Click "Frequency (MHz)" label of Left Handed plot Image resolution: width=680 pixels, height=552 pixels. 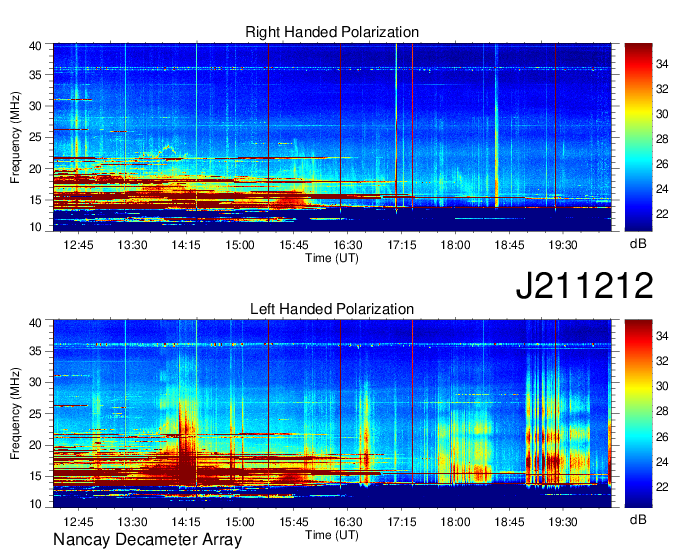pyautogui.click(x=15, y=414)
